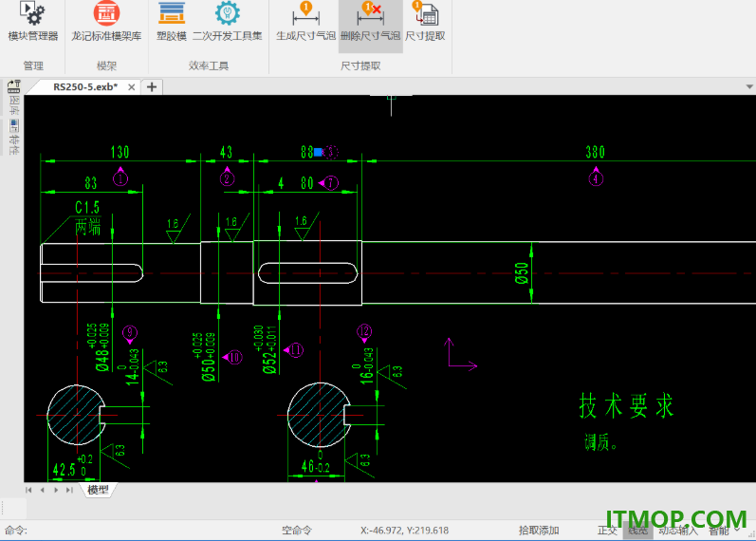The height and width of the screenshot is (541, 756).
Task: Run the 尺寸提取 dimension extraction tool
Action: click(425, 22)
